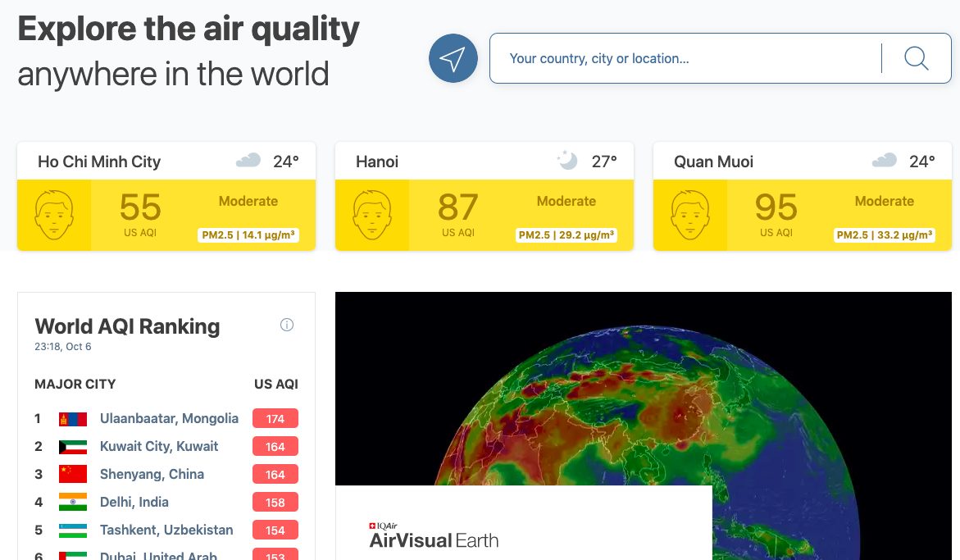This screenshot has width=960, height=560.
Task: Click the magnifying glass search icon
Action: [x=916, y=58]
